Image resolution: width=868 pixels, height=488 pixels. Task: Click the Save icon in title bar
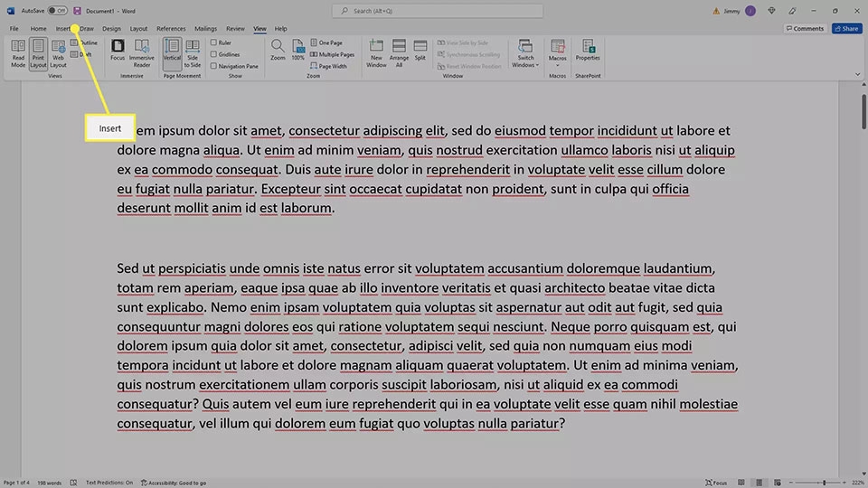click(77, 11)
